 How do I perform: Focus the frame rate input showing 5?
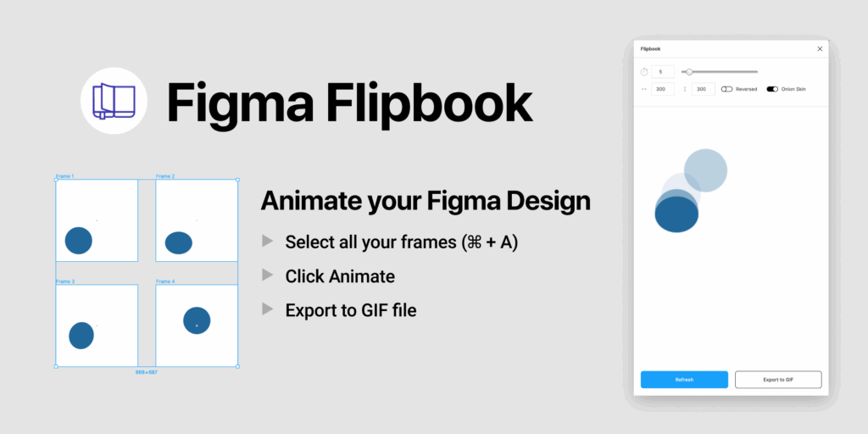[663, 72]
